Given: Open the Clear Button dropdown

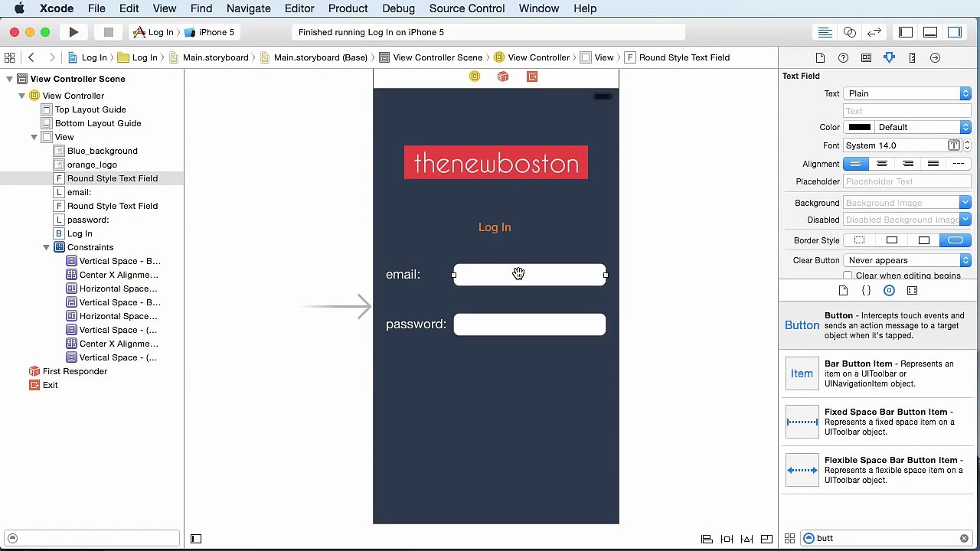Looking at the screenshot, I should (907, 260).
